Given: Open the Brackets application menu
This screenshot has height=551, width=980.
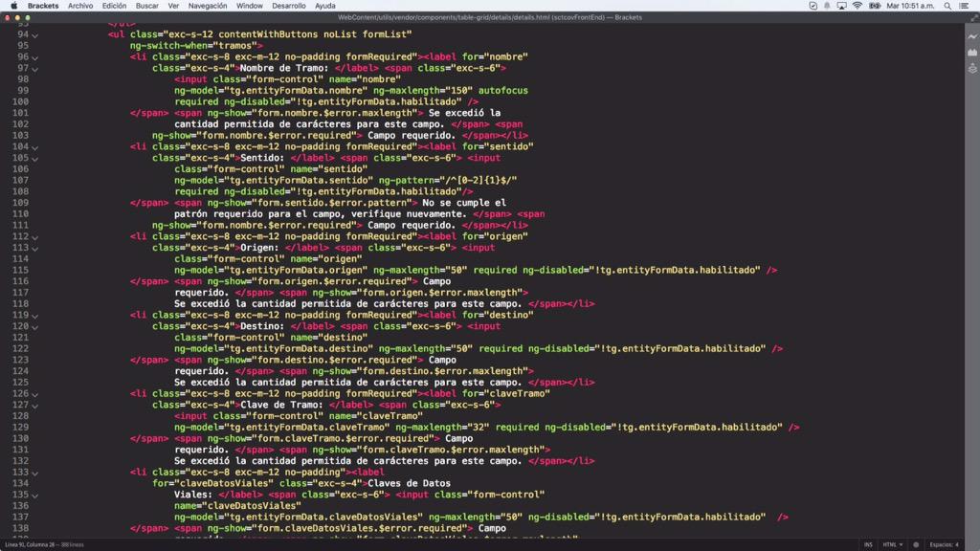Looking at the screenshot, I should point(43,6).
